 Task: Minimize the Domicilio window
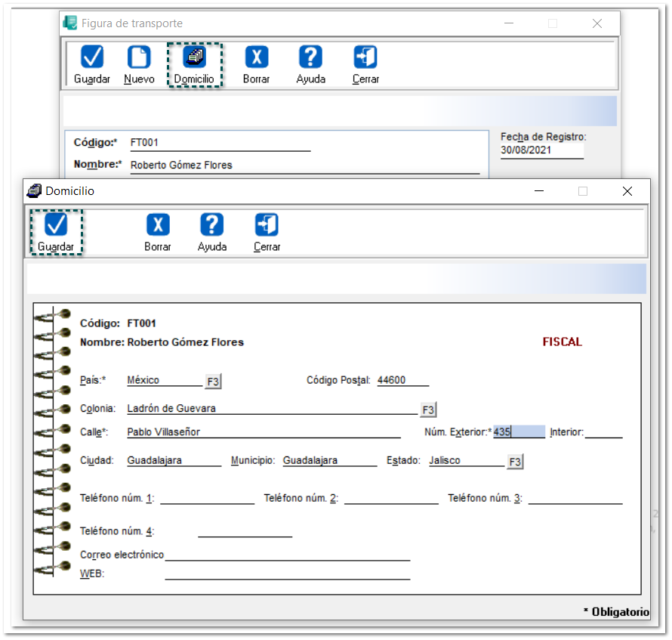tap(539, 191)
